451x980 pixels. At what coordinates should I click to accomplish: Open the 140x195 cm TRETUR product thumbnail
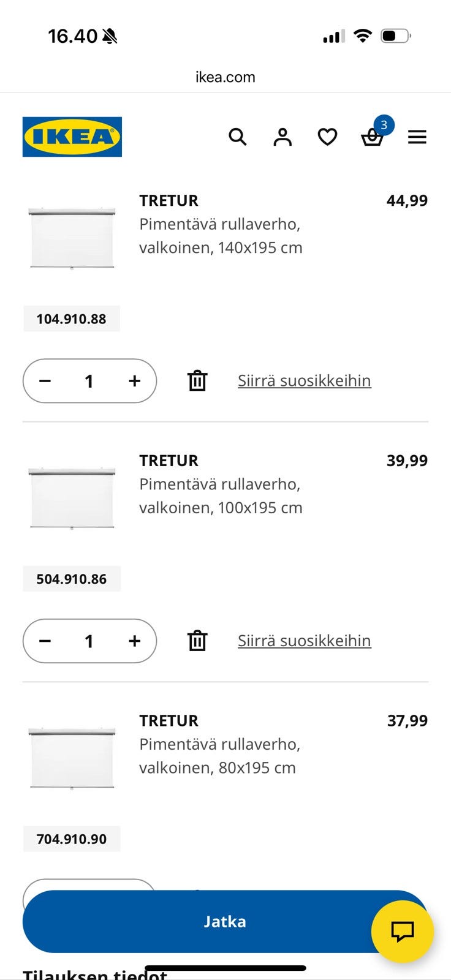pos(72,238)
